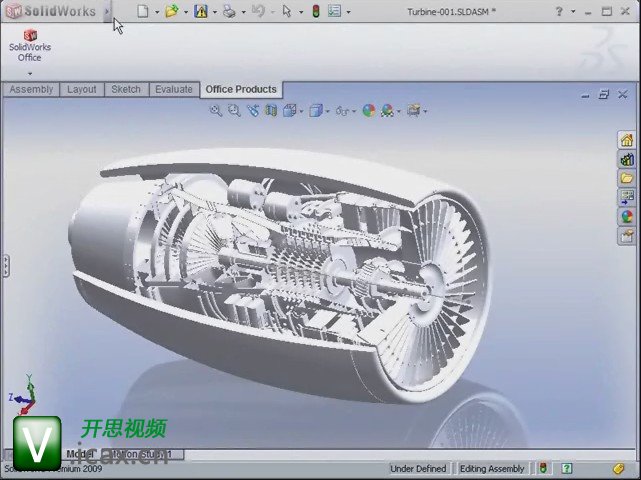Select the Zoom to Fit magnifier icon

click(x=216, y=111)
